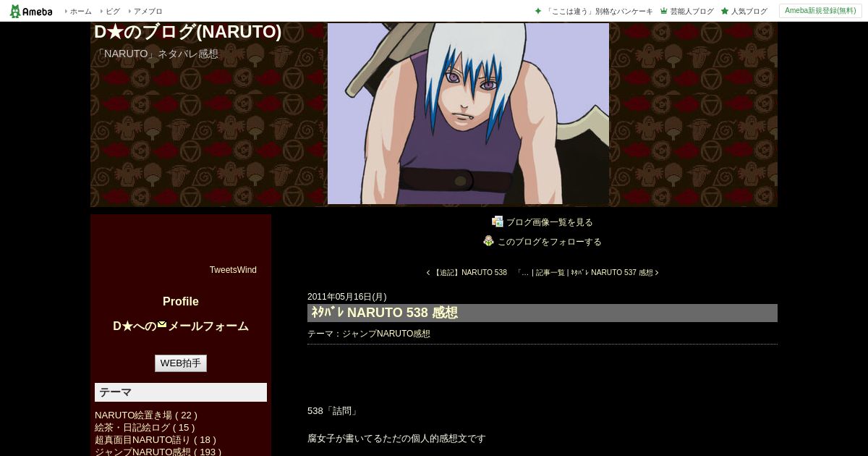Open the 人気ブログ link
Screen dimensions: 868x456
pos(749,11)
